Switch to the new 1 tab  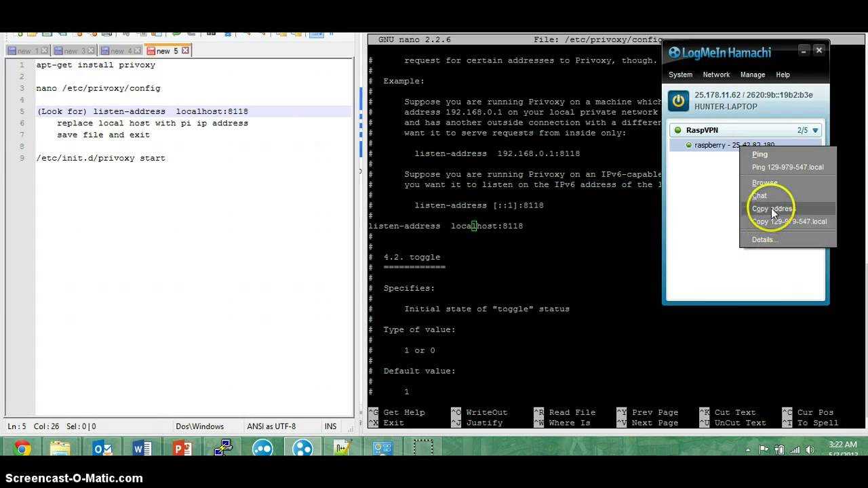pyautogui.click(x=24, y=51)
